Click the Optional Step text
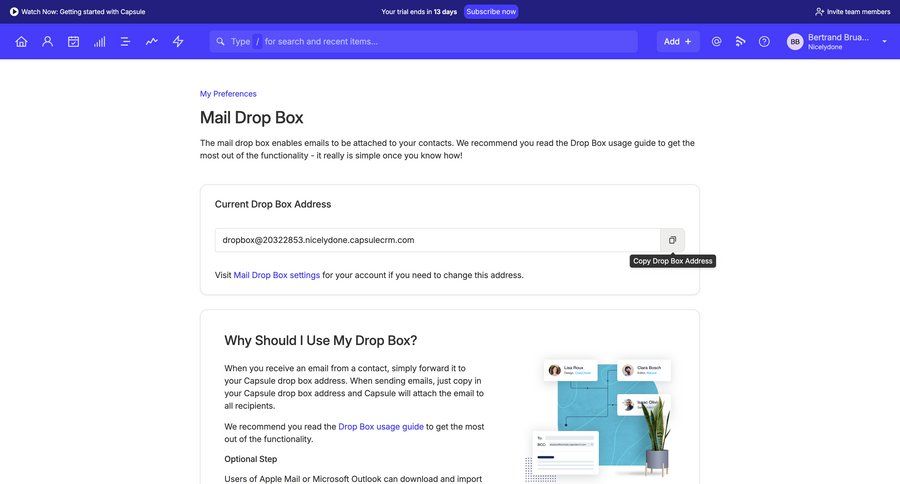The image size is (900, 484). pos(251,459)
